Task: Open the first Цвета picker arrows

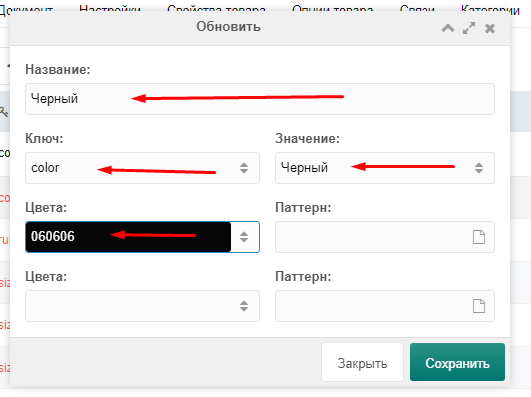Action: (x=244, y=237)
